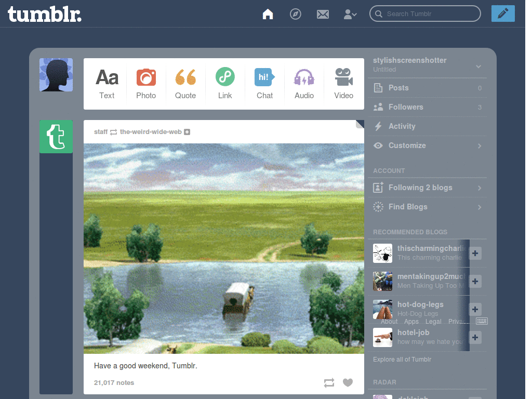Click the Following blogs person icon
Image resolution: width=532 pixels, height=399 pixels.
[x=378, y=187]
